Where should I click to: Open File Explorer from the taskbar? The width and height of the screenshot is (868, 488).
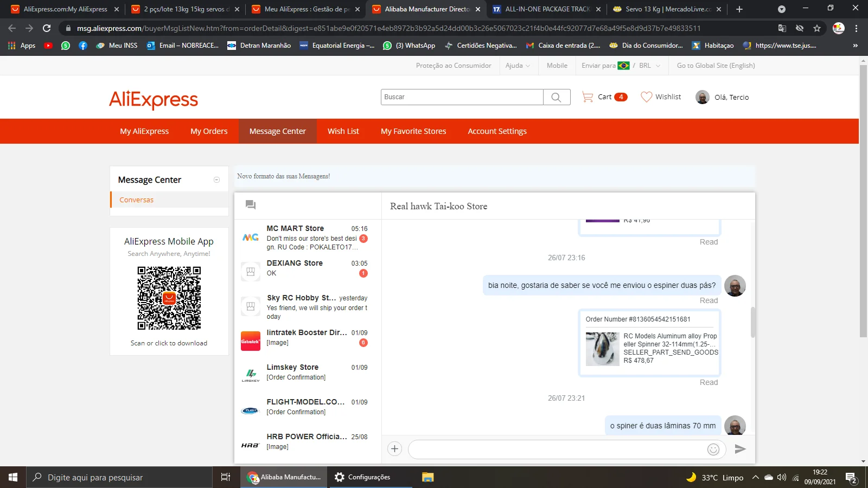[x=428, y=477]
